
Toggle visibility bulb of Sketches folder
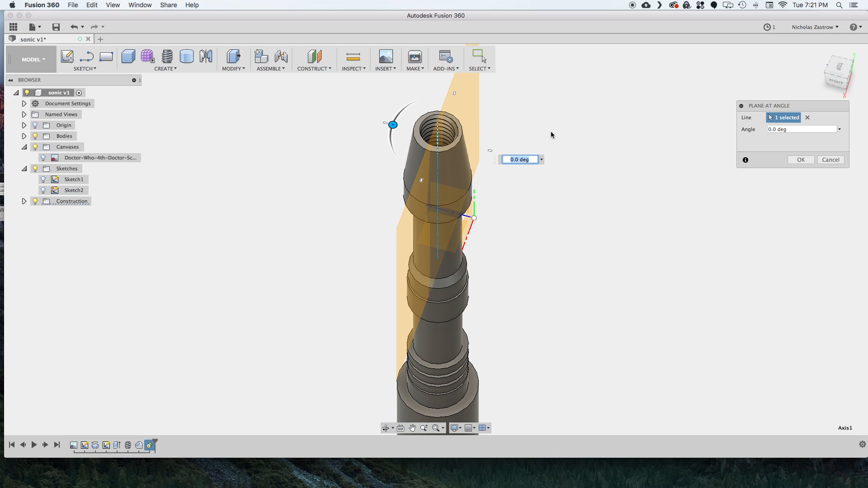(35, 169)
